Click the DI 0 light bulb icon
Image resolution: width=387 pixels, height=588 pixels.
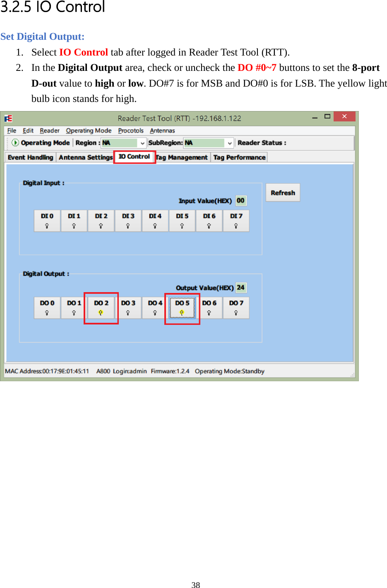tap(47, 225)
